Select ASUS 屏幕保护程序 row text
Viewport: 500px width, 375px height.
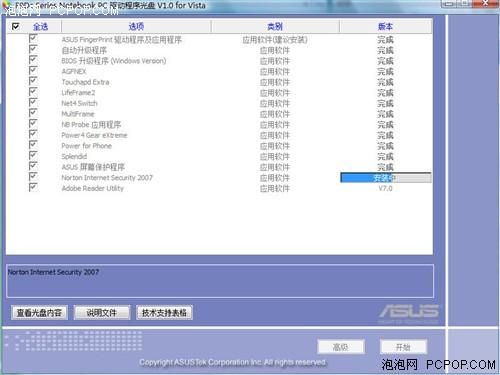[93, 167]
